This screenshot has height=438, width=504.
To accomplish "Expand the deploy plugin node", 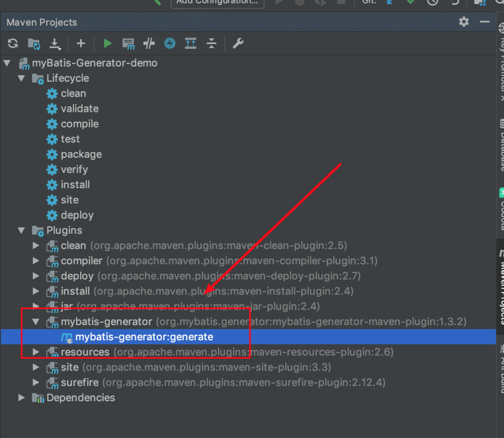I will [36, 276].
